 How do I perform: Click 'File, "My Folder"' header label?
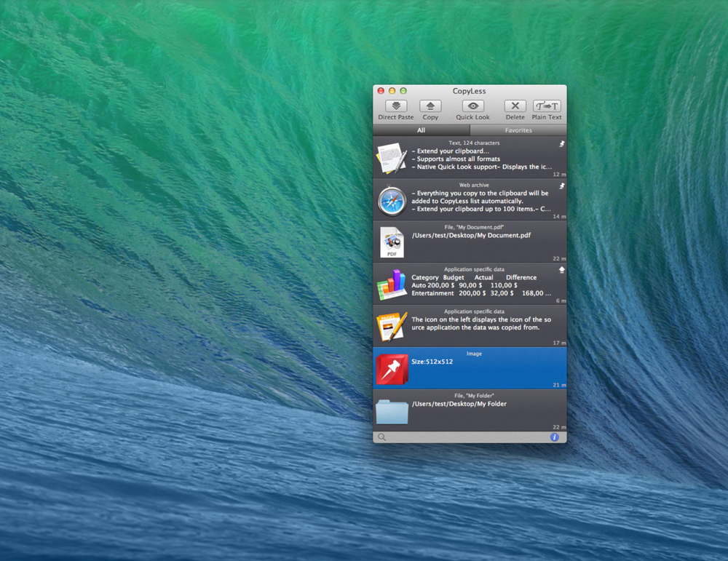474,396
